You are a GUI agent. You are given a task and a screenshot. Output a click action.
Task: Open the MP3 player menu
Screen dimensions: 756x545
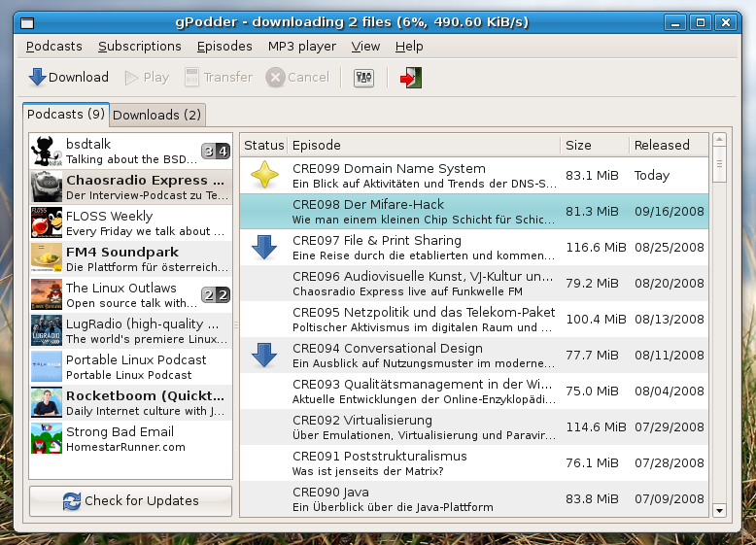(302, 47)
